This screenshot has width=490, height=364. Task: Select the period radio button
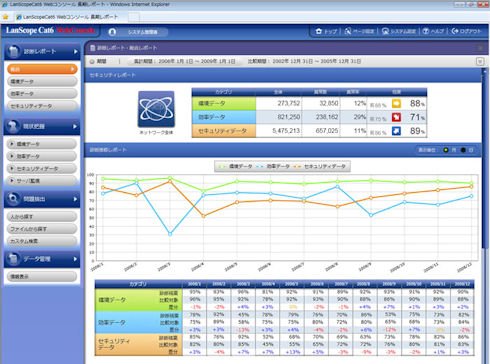(92, 61)
